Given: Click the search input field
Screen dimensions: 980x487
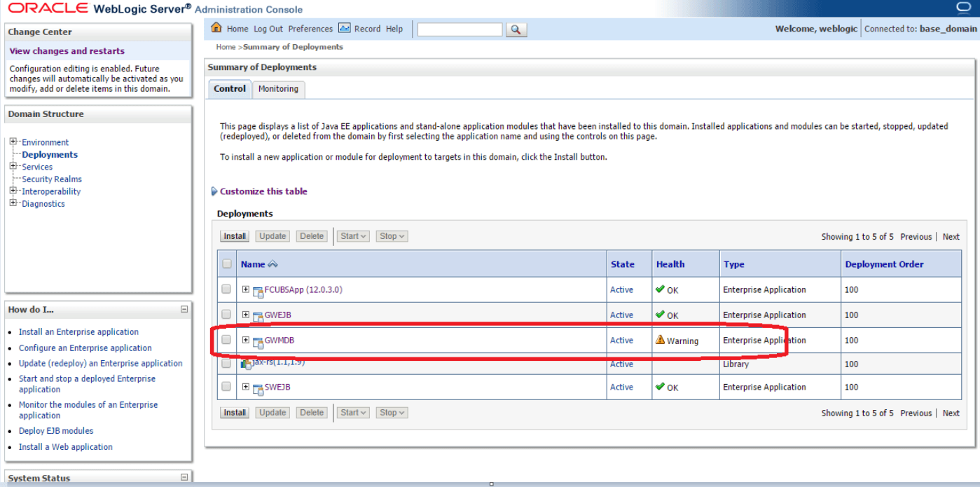Looking at the screenshot, I should coord(460,29).
